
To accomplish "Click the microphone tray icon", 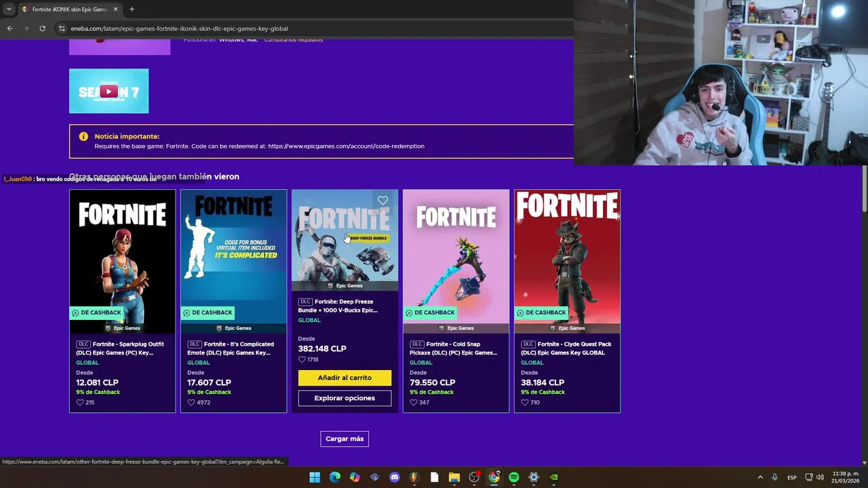I will (775, 477).
